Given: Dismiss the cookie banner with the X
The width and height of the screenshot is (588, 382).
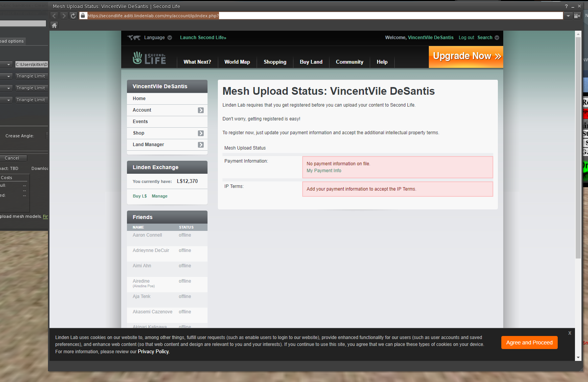Looking at the screenshot, I should (570, 333).
